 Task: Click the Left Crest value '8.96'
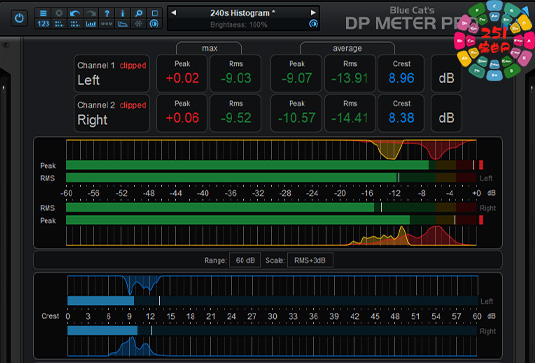point(401,78)
